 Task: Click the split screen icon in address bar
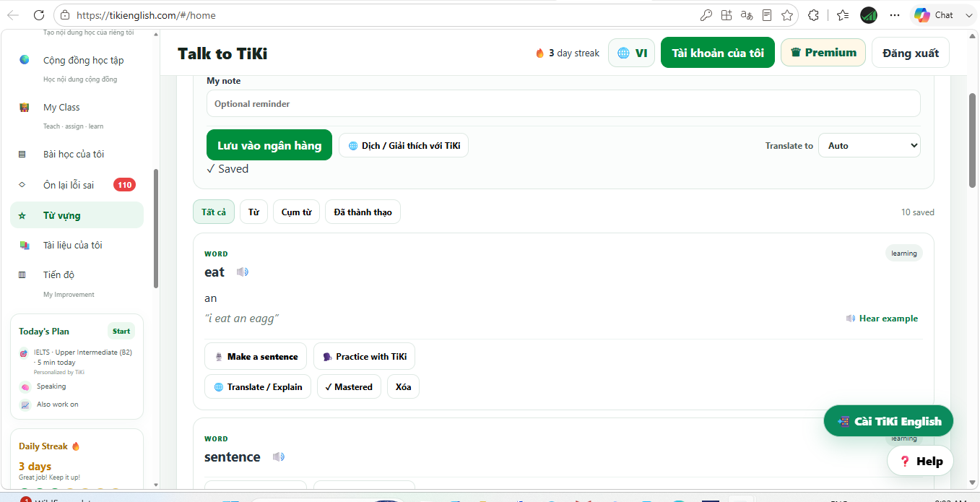point(727,15)
